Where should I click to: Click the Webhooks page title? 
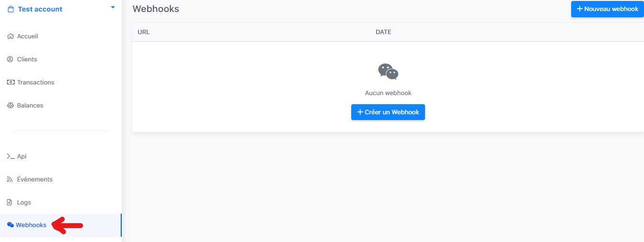156,9
